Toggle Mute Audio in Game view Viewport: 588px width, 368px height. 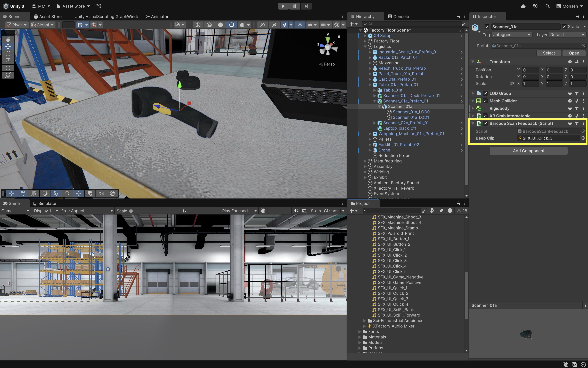pos(296,211)
